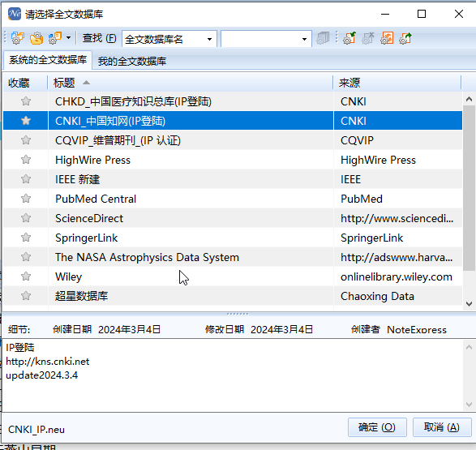Click the http://kns.cnki.net text in details
The image size is (476, 450).
[48, 362]
